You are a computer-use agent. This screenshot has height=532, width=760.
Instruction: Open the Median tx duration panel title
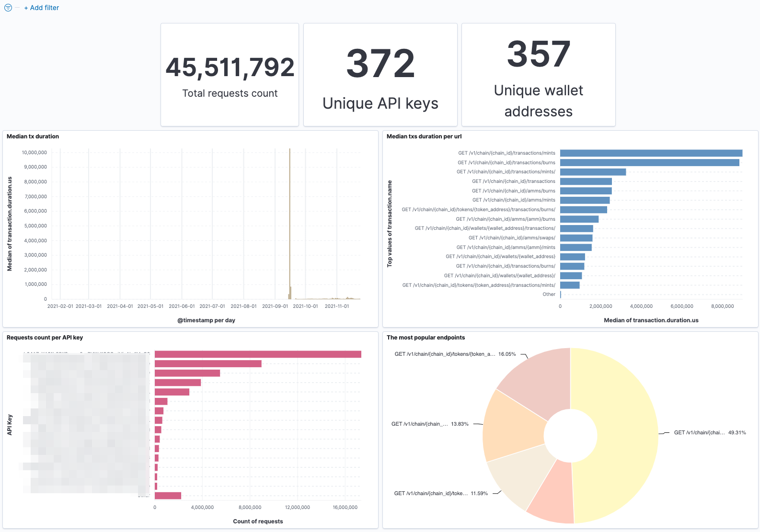[x=33, y=136]
